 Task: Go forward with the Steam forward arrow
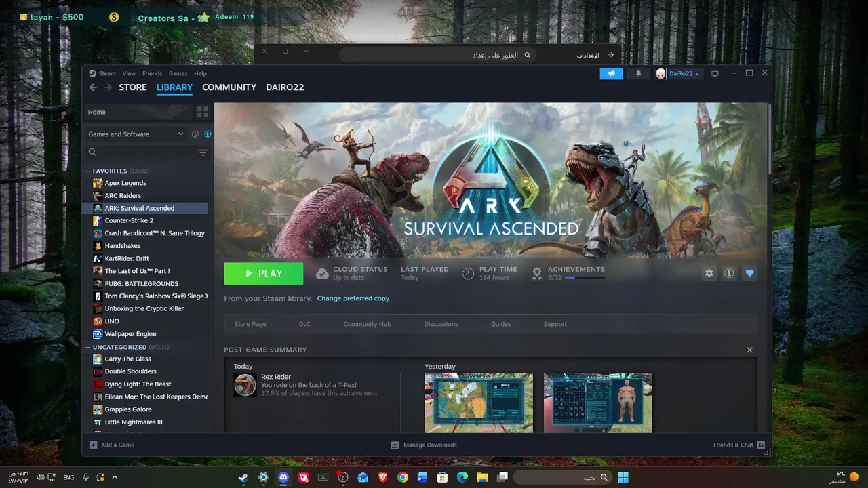pos(108,87)
